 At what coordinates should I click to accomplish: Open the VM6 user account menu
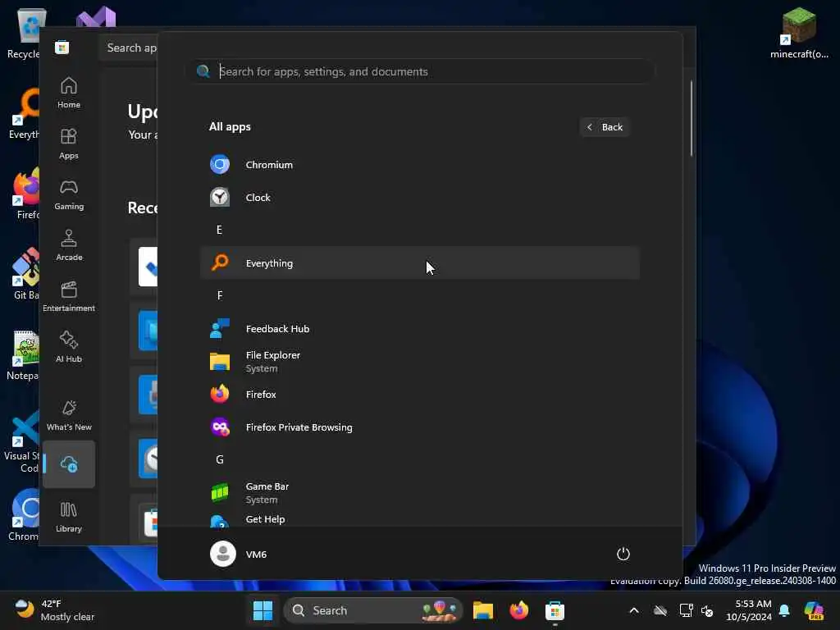click(x=239, y=554)
